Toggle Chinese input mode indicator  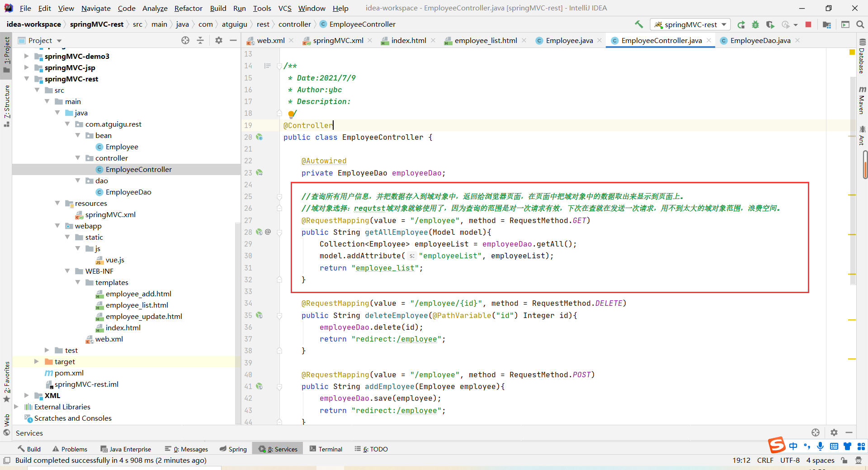(793, 446)
